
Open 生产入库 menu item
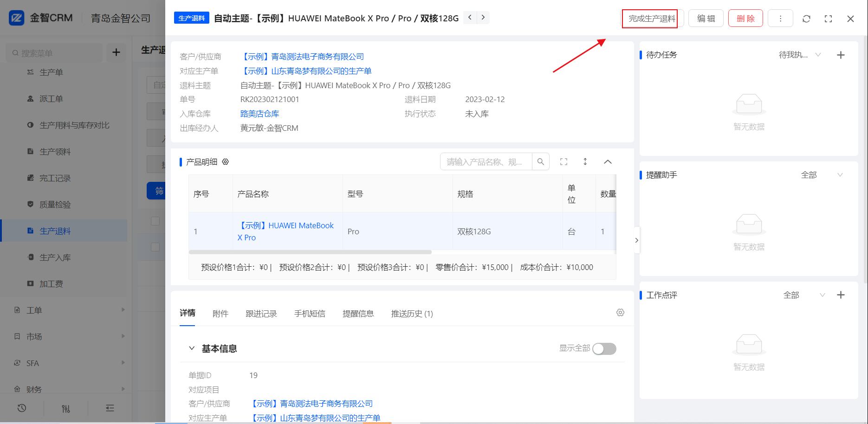pos(55,257)
